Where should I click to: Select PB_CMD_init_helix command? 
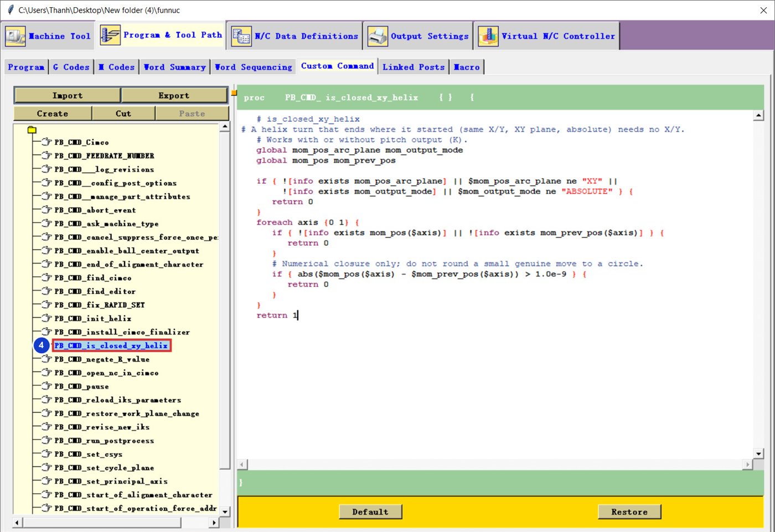point(92,318)
